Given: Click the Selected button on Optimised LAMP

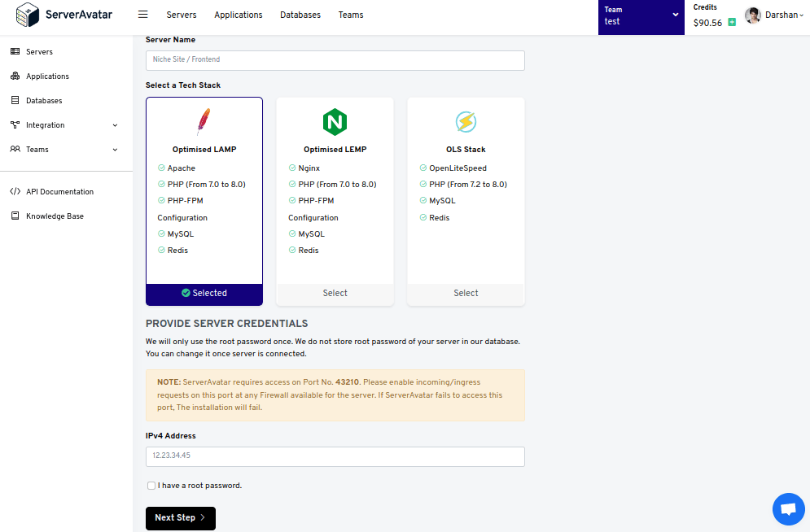Looking at the screenshot, I should click(x=204, y=294).
